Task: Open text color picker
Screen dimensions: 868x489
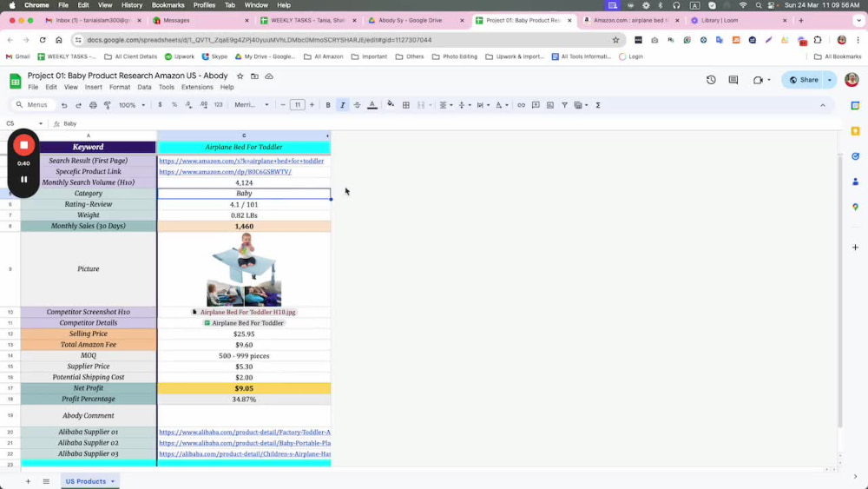Action: (x=372, y=105)
